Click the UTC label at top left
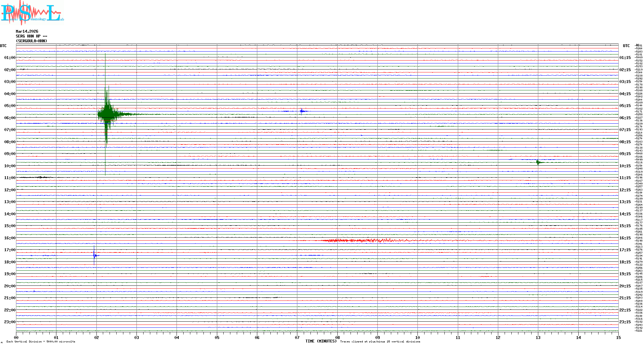This screenshot has width=644, height=346. pyautogui.click(x=3, y=46)
